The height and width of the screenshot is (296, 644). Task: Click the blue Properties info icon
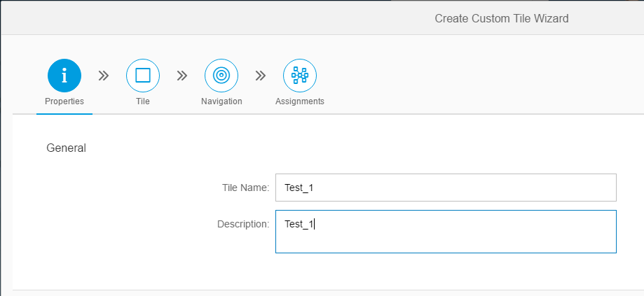point(64,76)
